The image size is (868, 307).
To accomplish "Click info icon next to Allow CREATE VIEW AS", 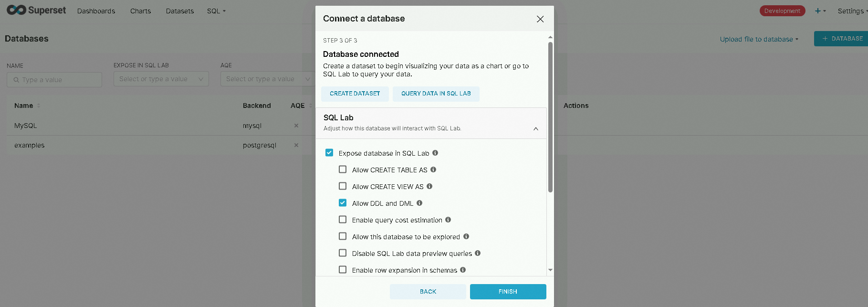I will coord(429,186).
